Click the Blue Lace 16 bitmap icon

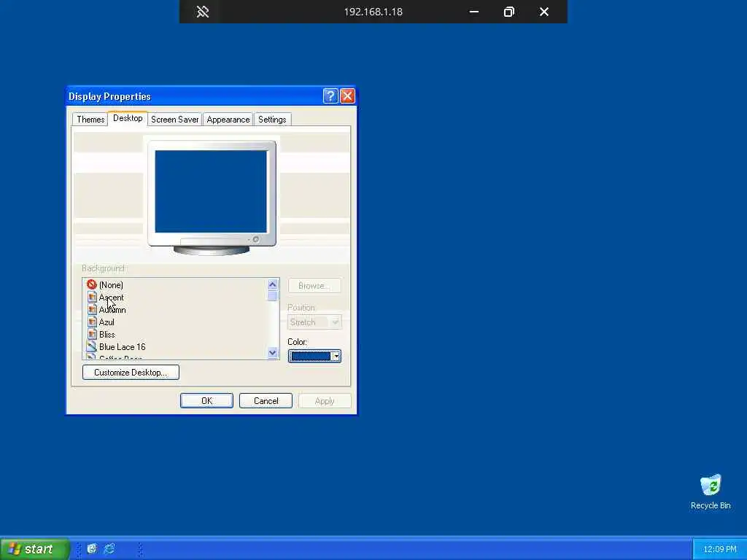click(x=92, y=346)
